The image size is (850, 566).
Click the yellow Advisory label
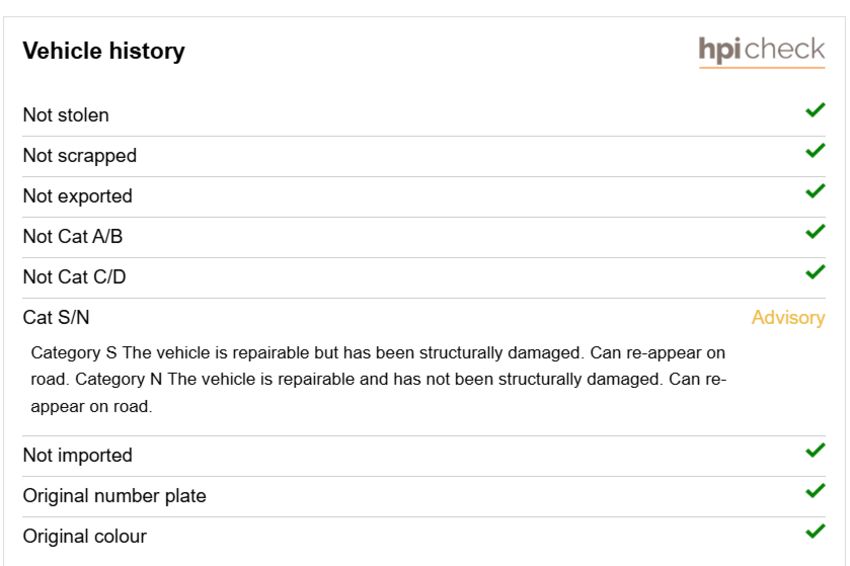788,318
